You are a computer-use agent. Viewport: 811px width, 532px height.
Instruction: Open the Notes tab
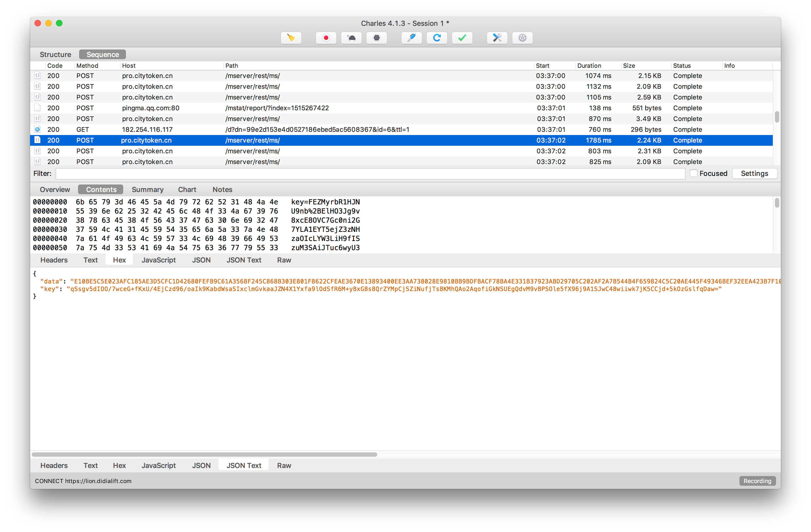point(222,189)
